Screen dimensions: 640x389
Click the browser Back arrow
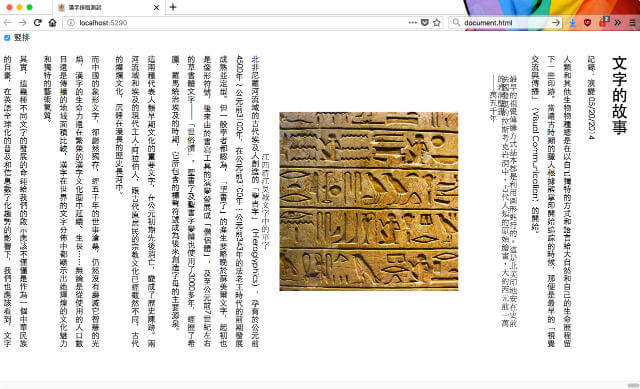coord(7,23)
